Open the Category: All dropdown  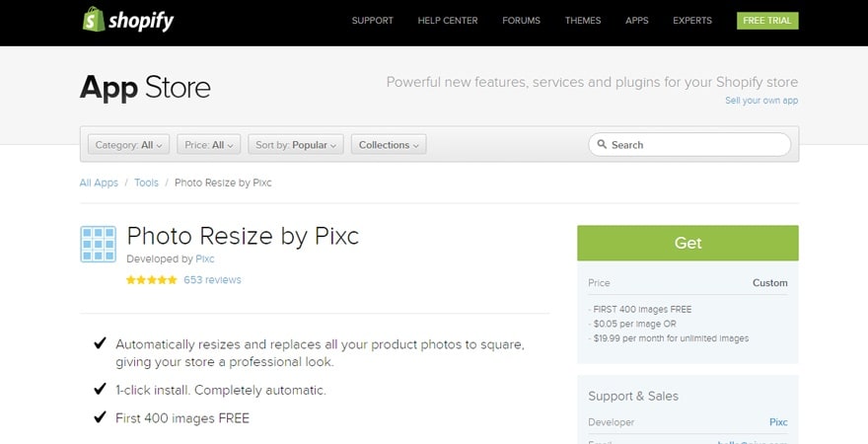pos(129,145)
